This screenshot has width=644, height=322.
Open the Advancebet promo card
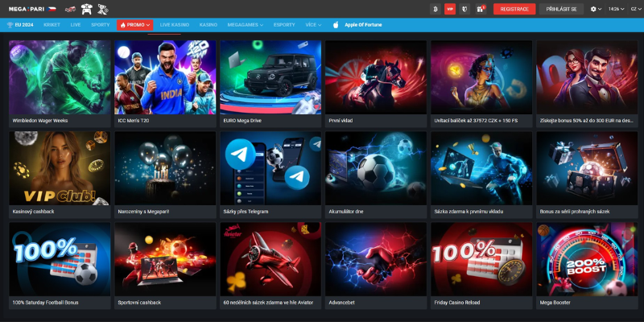coord(376,266)
